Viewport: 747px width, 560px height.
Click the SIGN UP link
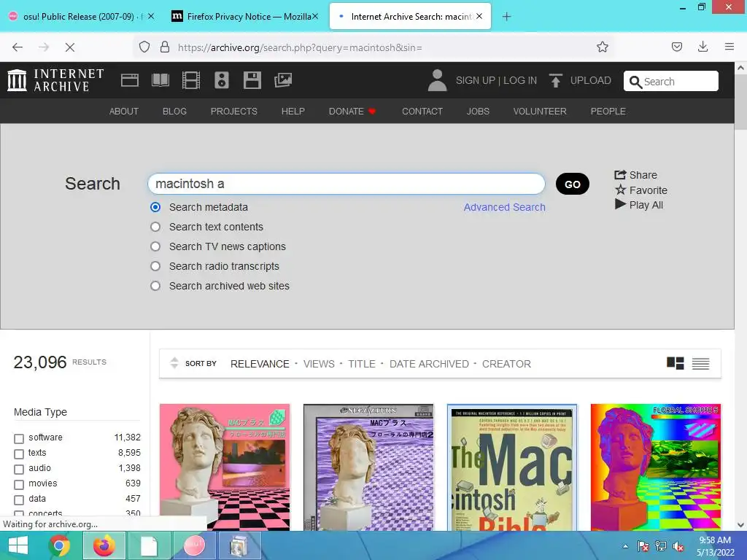pyautogui.click(x=476, y=80)
